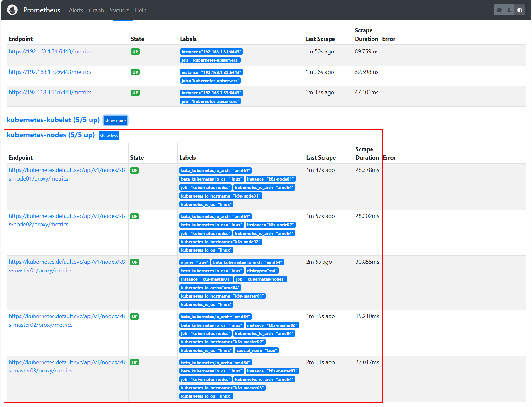Viewport: 532px width, 407px height.
Task: Click the instance="192.168.1.31:6443" label
Action: (x=211, y=52)
